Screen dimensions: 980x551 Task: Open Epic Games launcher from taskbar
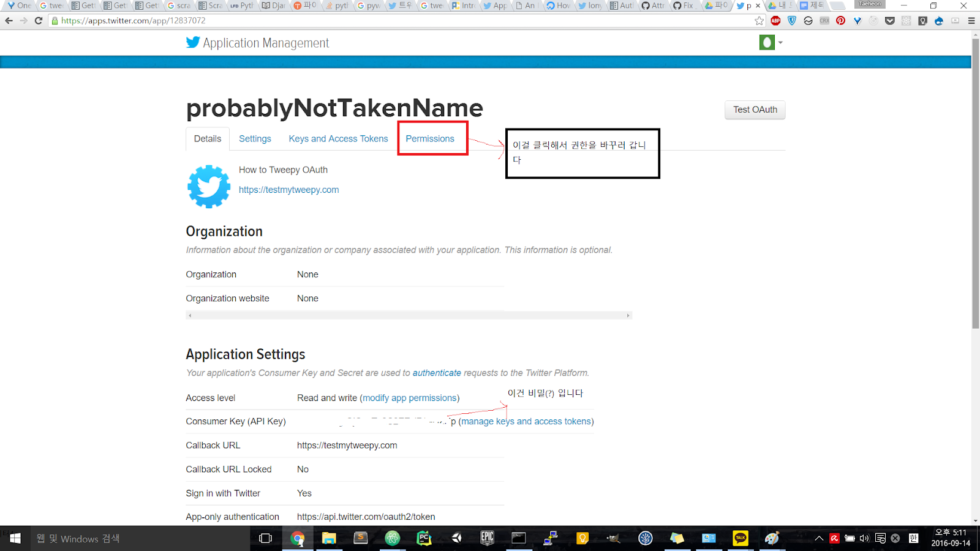pyautogui.click(x=487, y=538)
